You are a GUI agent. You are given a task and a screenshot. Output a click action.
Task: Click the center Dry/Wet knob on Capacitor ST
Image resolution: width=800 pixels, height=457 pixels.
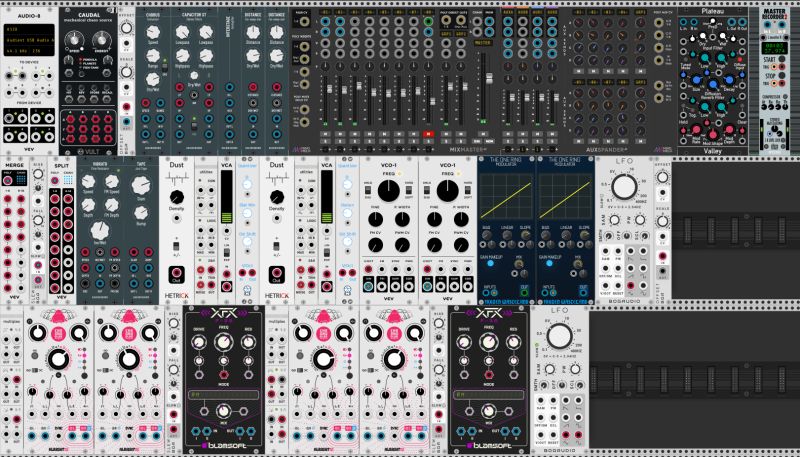tap(194, 76)
